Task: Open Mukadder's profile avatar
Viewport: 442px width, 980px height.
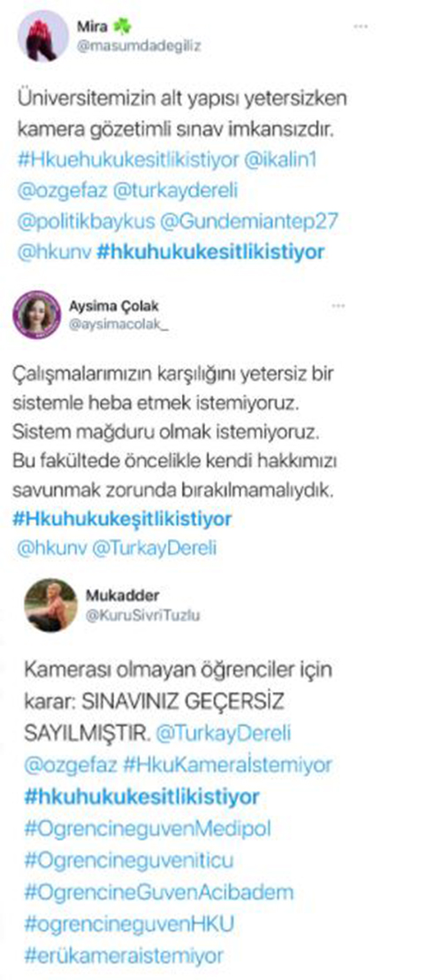Action: pos(50,604)
